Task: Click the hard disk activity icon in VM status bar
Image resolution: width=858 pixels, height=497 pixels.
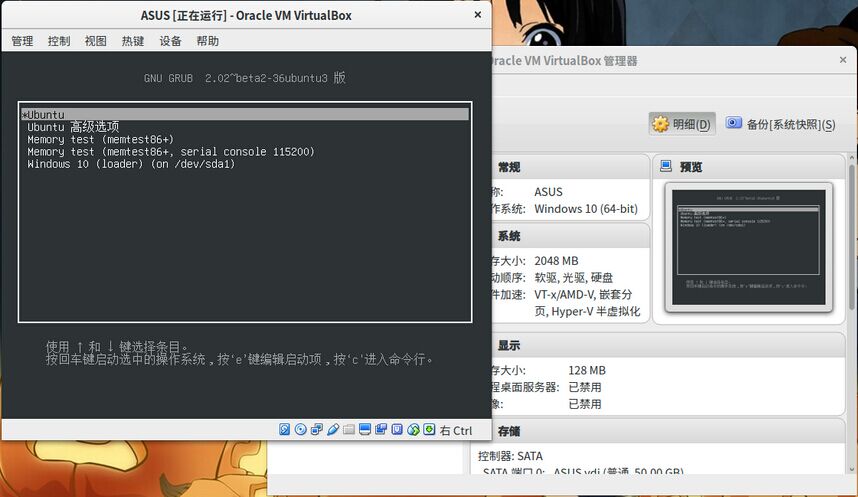Action: [x=285, y=430]
